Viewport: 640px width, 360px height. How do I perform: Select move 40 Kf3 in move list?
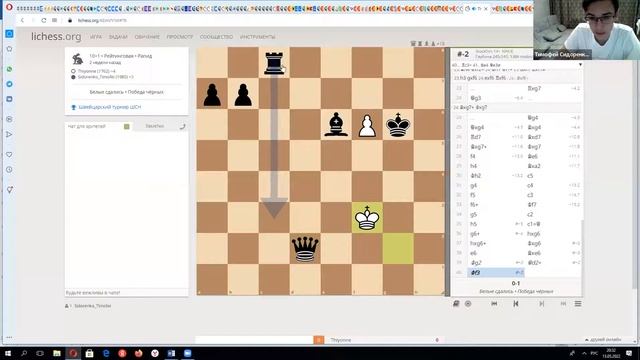click(x=496, y=273)
